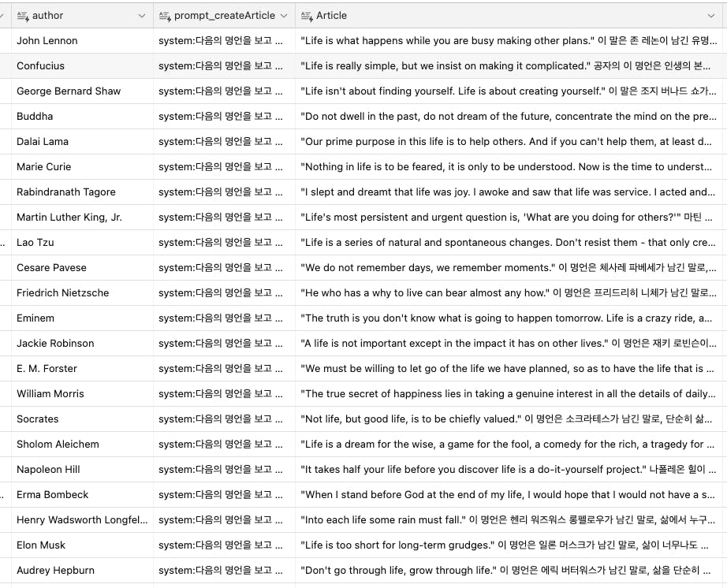Select the Eminem author cell
Screen dimensions: 727x588
(82, 318)
